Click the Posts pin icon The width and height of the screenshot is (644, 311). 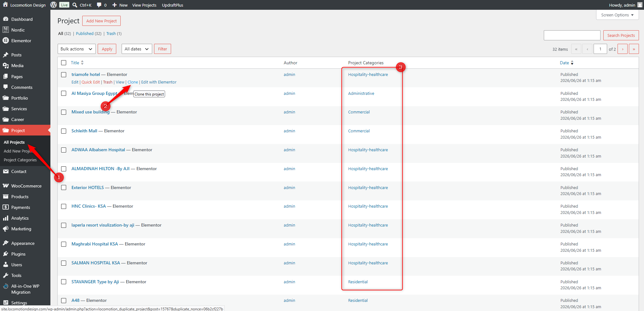(6, 55)
